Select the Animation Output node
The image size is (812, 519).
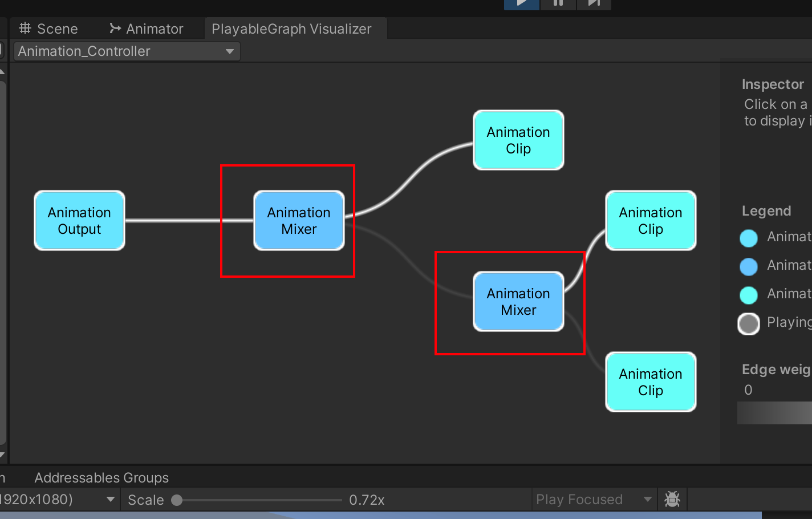[x=79, y=221]
